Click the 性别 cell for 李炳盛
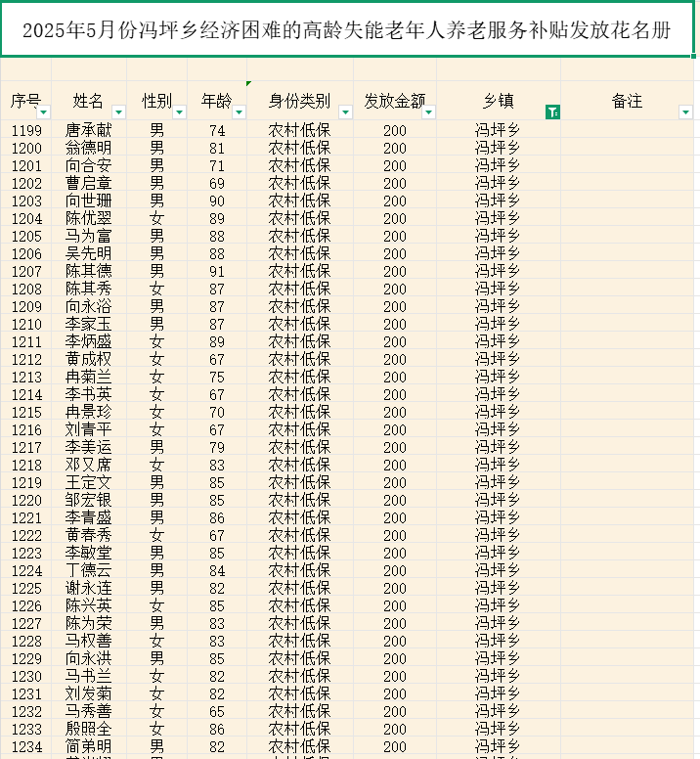This screenshot has width=700, height=759. (x=156, y=341)
